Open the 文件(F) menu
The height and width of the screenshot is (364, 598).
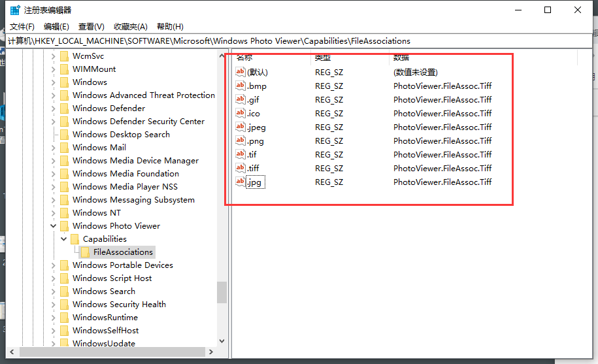pos(22,27)
